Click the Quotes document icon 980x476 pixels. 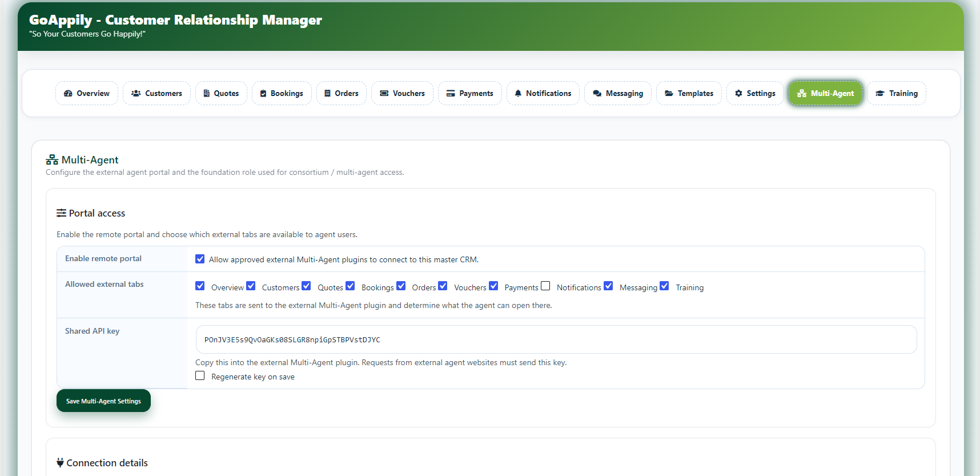pyautogui.click(x=207, y=93)
